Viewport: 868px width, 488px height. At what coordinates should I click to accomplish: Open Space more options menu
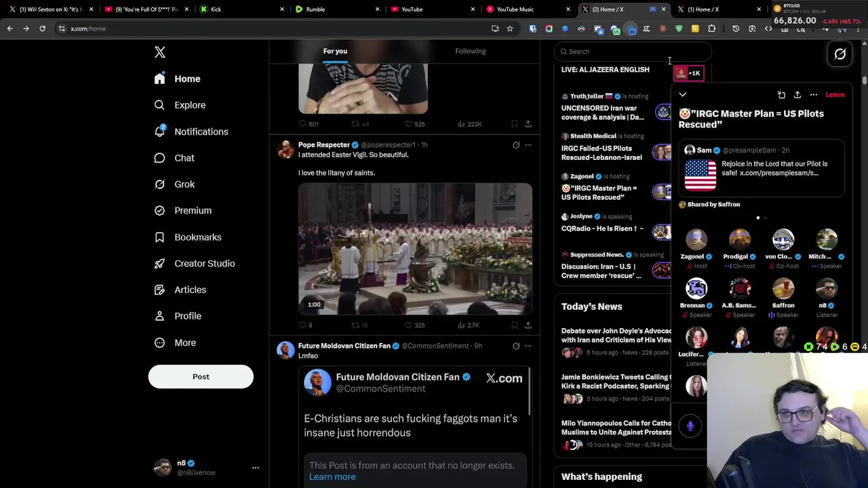coord(814,95)
